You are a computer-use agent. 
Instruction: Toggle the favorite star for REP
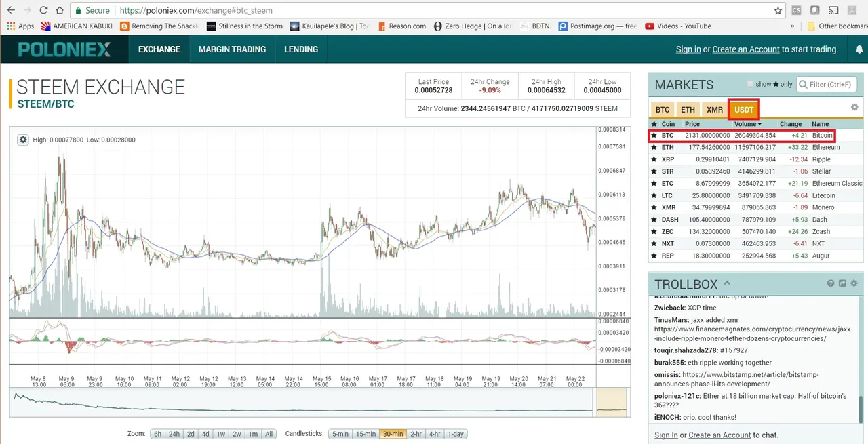654,256
